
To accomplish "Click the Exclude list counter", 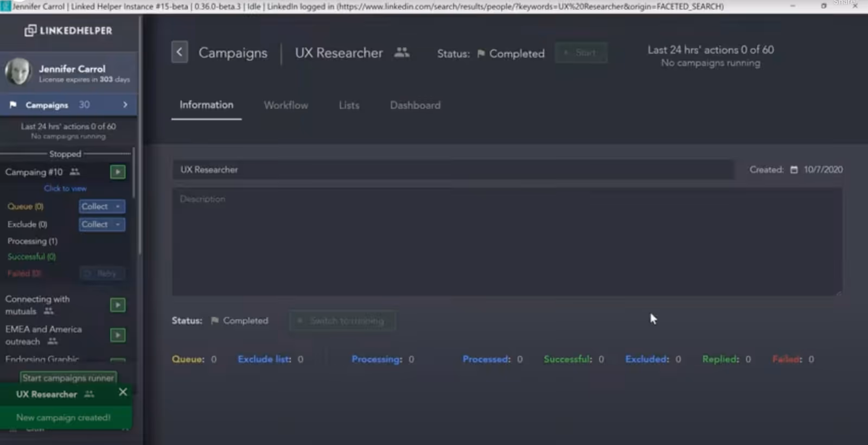I will 271,359.
